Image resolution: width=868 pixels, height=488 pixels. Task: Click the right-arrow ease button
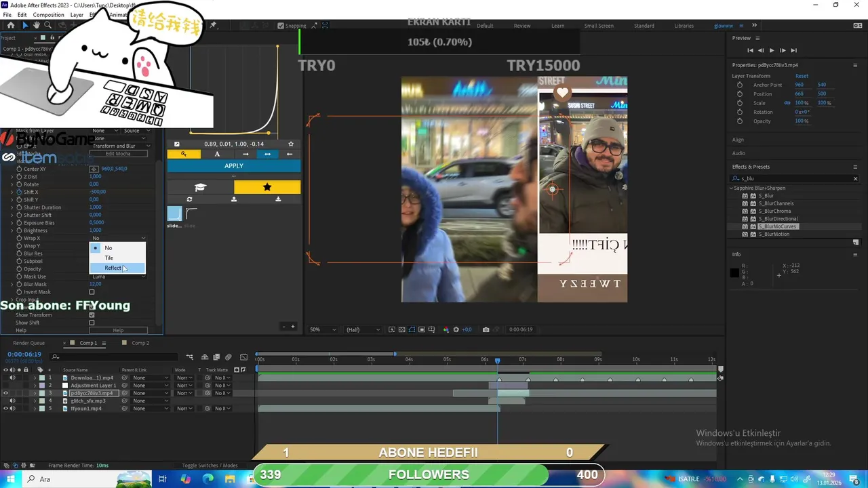click(x=245, y=154)
